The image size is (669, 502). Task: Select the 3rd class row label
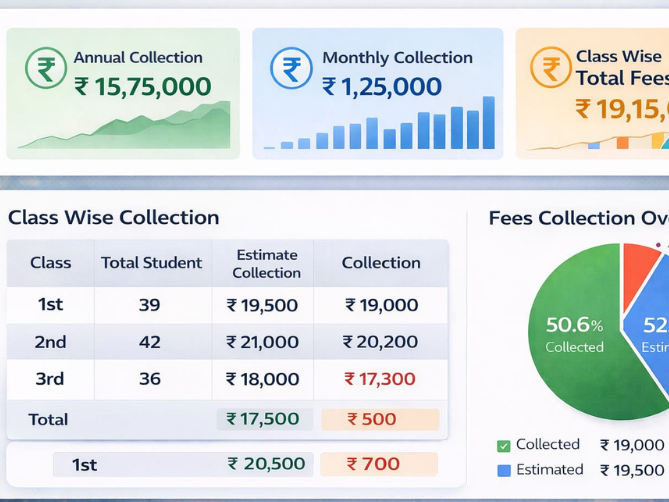coord(50,379)
